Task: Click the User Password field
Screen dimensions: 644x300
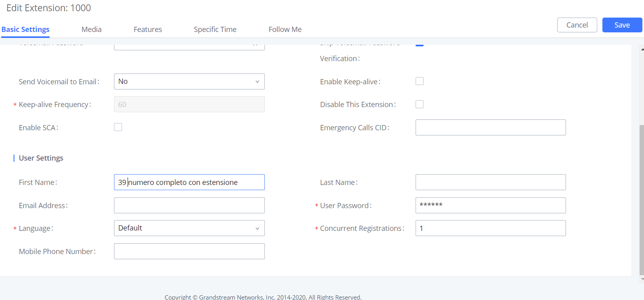Action: pyautogui.click(x=491, y=205)
